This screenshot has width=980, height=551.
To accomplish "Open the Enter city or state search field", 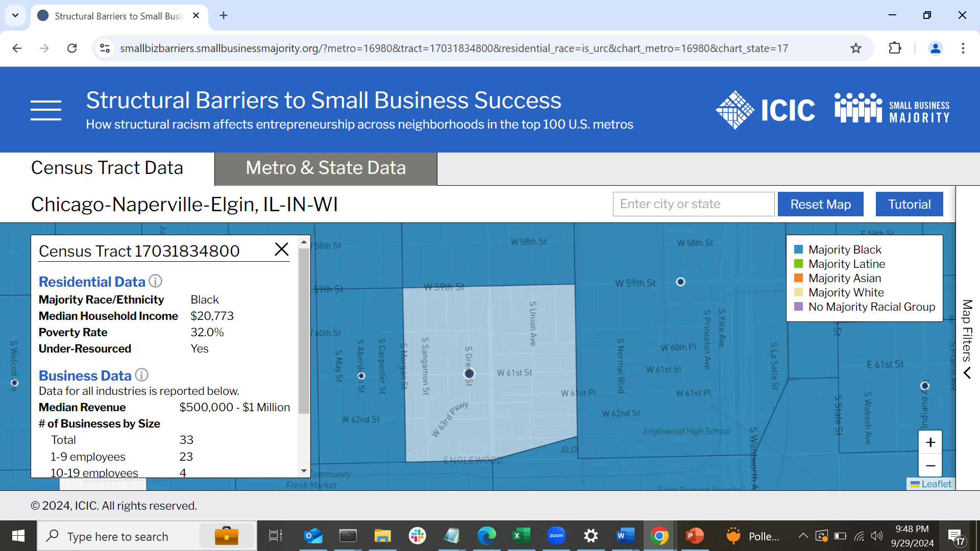I will (x=693, y=204).
